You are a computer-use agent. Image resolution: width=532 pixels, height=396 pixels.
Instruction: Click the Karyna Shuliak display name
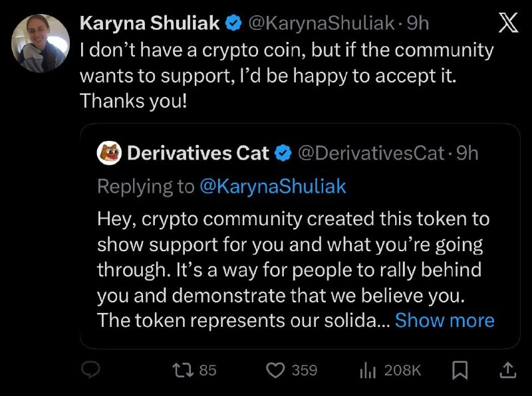pos(150,23)
